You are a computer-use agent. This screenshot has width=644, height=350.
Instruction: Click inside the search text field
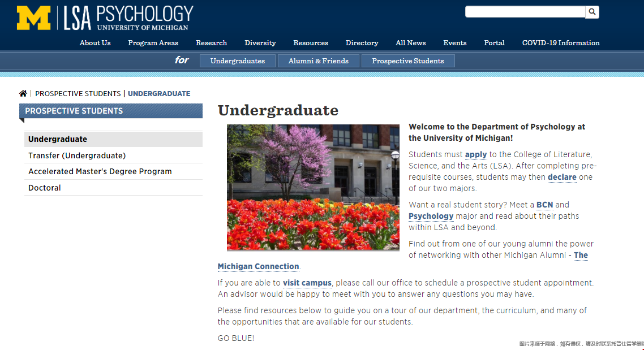pyautogui.click(x=525, y=12)
